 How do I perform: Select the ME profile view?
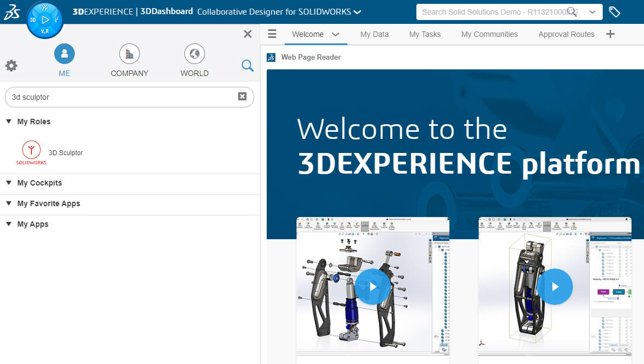click(x=64, y=54)
